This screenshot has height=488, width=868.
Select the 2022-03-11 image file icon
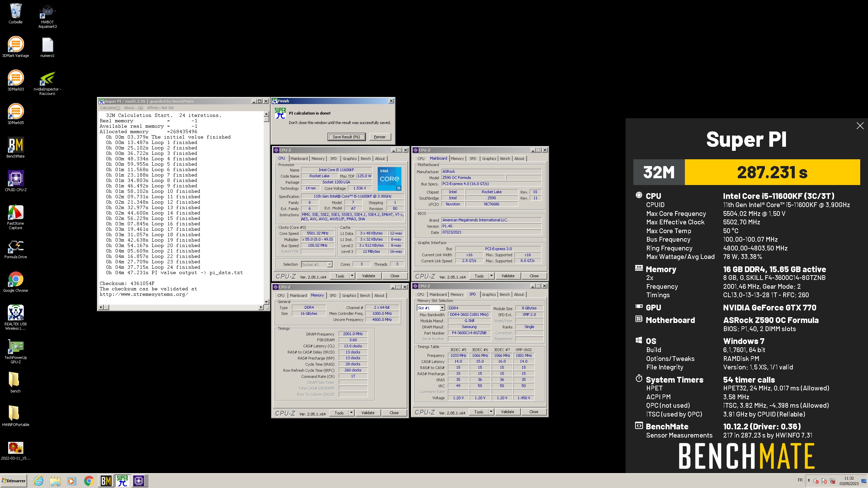(16, 450)
